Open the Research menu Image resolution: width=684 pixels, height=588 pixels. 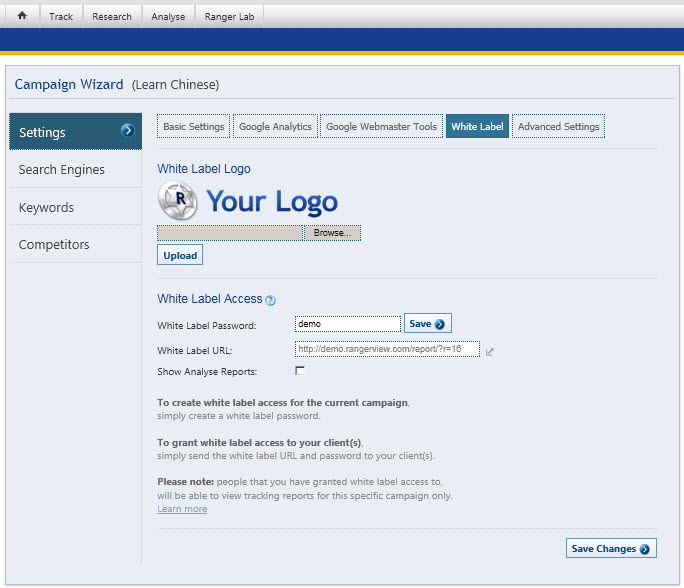pos(112,16)
